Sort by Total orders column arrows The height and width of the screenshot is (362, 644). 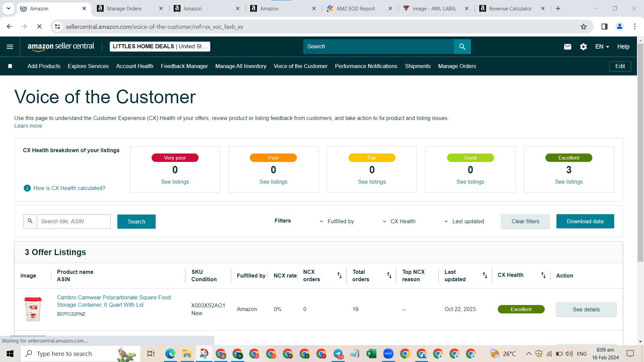coord(389,275)
